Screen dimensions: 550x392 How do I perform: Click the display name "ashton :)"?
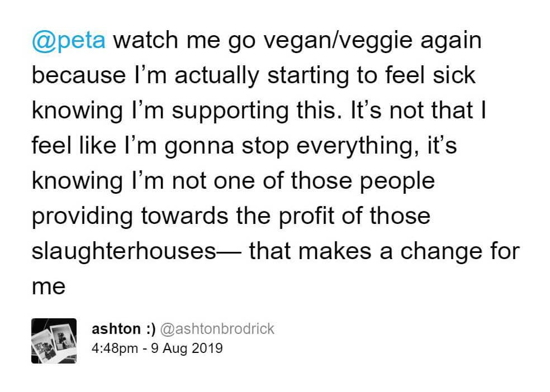(x=124, y=329)
